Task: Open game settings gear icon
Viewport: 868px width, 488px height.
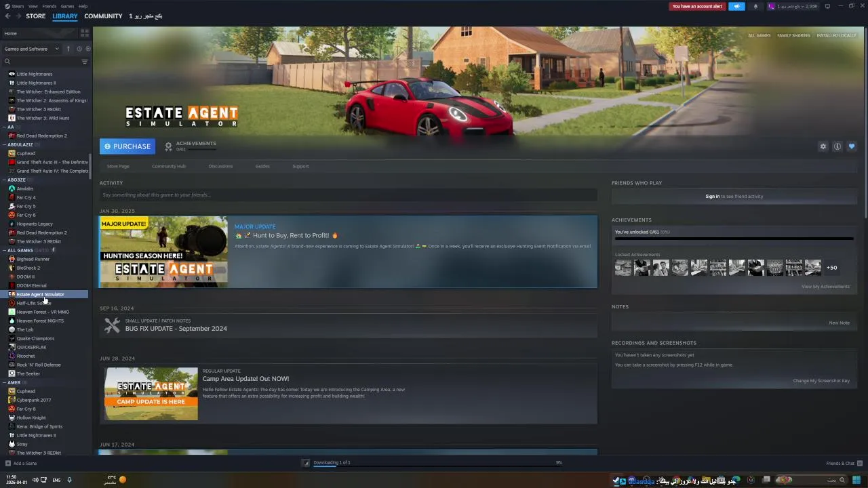Action: point(823,146)
